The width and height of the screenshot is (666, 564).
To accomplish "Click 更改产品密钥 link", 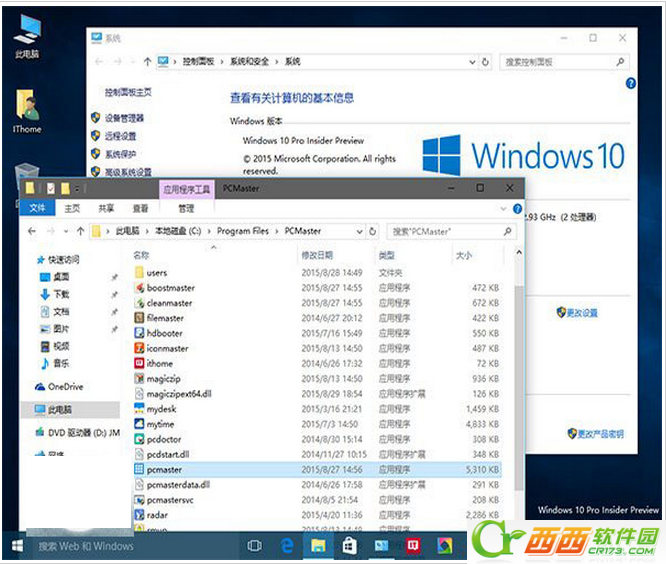I will 600,434.
